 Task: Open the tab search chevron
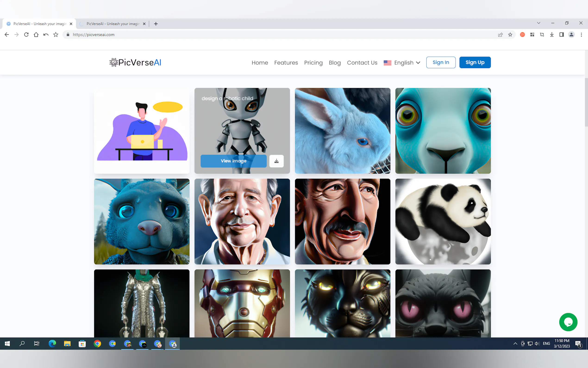[538, 23]
